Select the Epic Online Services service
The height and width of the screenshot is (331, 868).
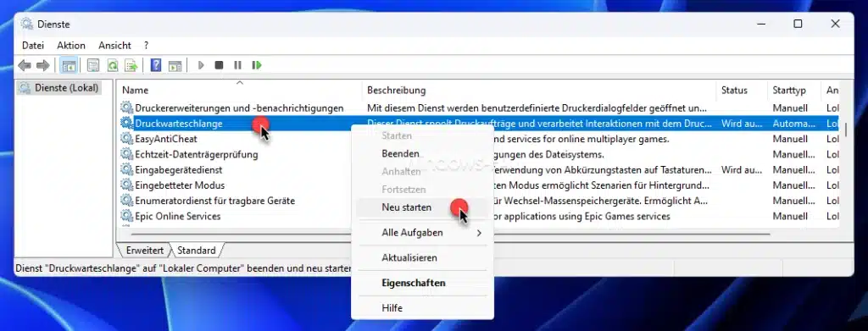coord(178,216)
